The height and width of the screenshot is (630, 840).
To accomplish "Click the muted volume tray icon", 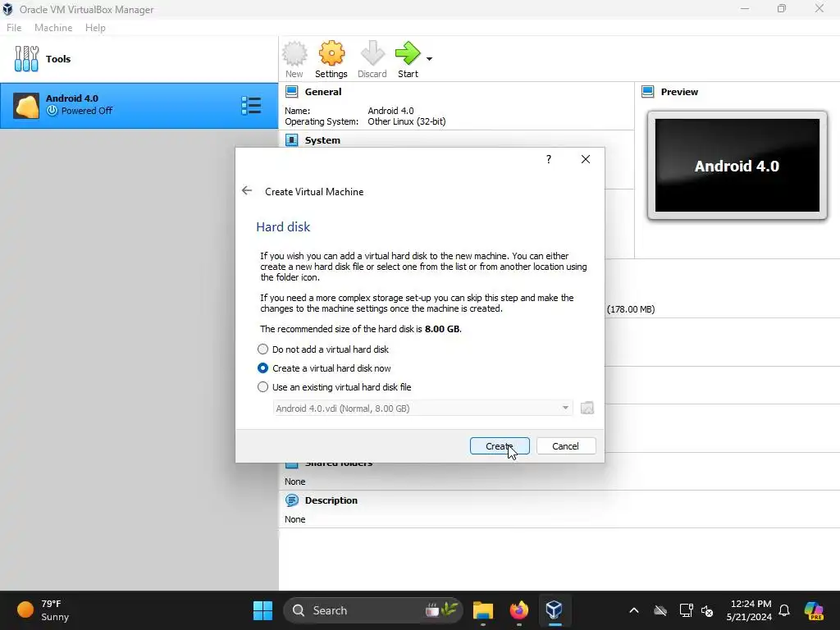I will click(707, 610).
